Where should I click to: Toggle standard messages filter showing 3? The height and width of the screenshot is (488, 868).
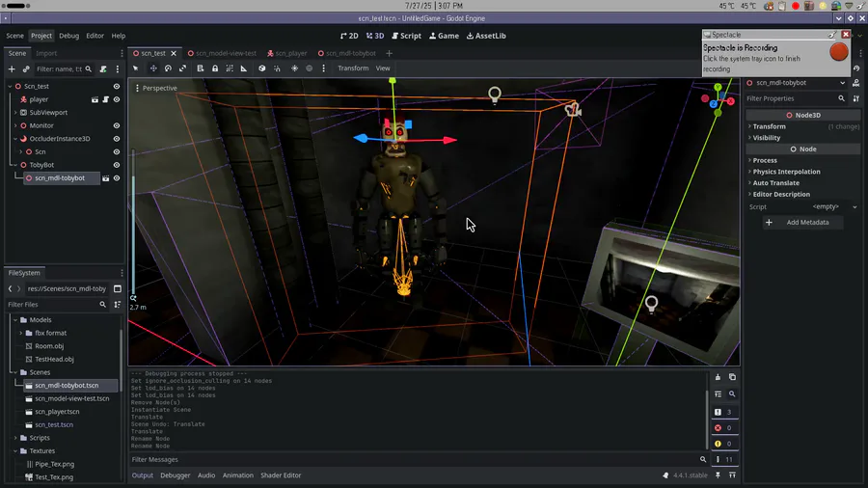click(x=724, y=412)
